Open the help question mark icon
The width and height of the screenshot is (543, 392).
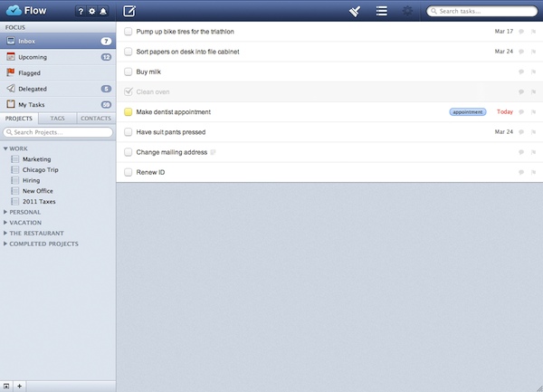[81, 12]
